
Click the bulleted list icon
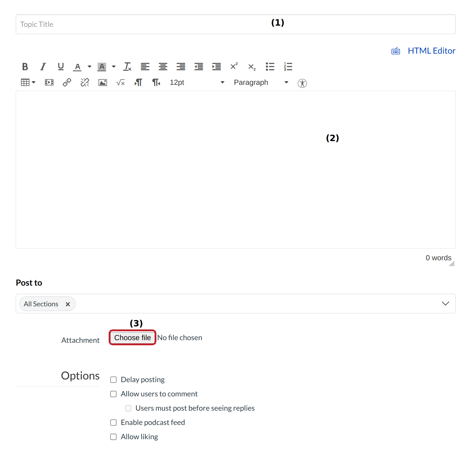270,67
